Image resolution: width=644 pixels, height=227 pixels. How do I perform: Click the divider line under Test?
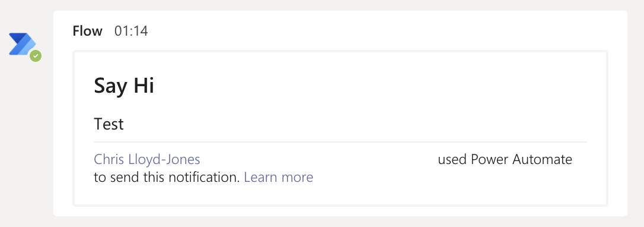click(x=340, y=142)
